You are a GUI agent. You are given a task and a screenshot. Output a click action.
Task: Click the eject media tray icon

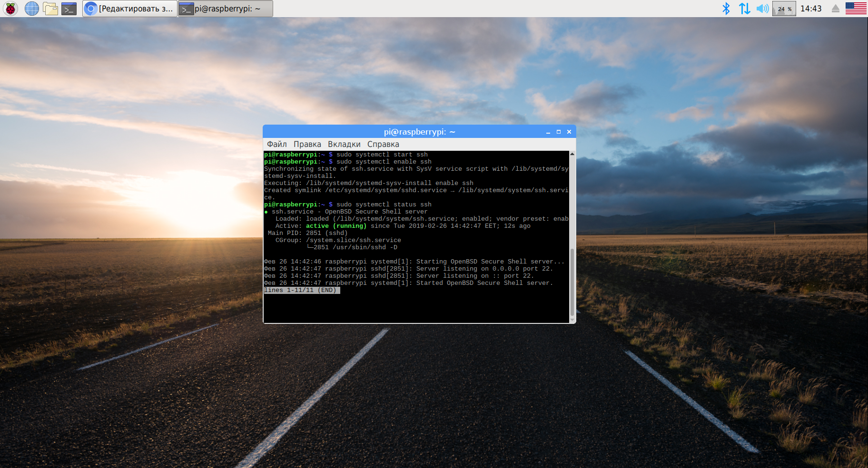[835, 9]
